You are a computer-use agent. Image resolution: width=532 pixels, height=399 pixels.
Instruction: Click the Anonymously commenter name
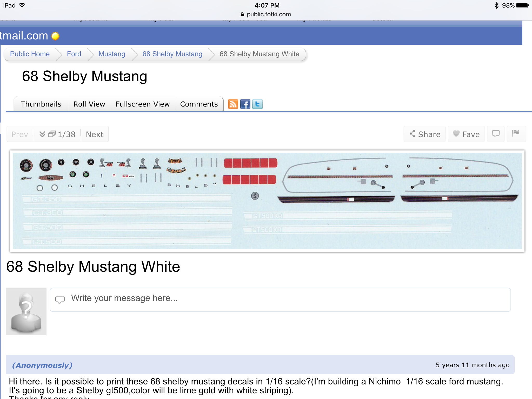coord(42,365)
